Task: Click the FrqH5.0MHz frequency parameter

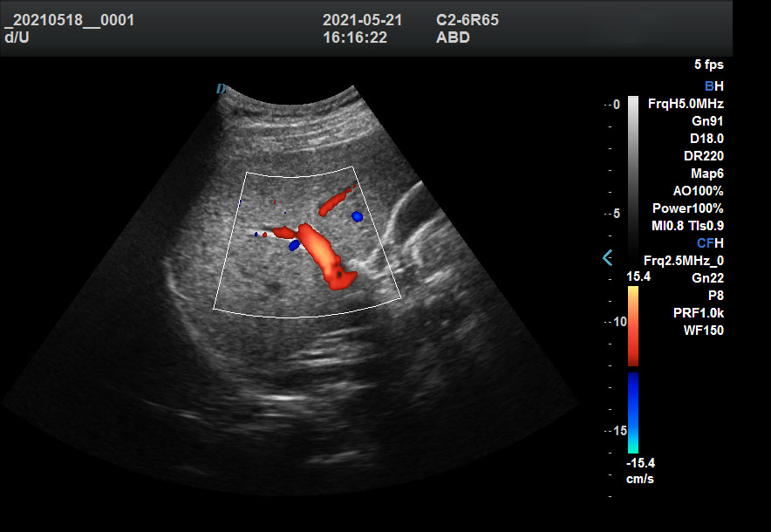Action: click(686, 103)
